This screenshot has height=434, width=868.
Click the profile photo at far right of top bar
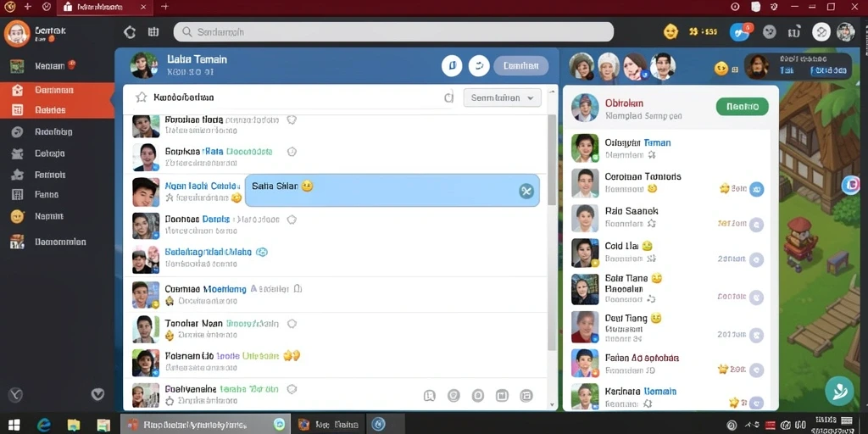[x=845, y=31]
